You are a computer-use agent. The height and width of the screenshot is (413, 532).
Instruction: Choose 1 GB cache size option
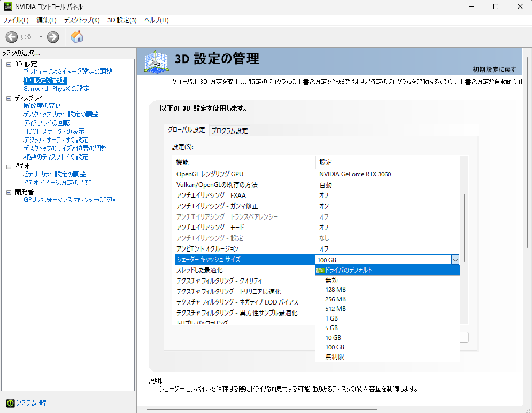(x=388, y=318)
